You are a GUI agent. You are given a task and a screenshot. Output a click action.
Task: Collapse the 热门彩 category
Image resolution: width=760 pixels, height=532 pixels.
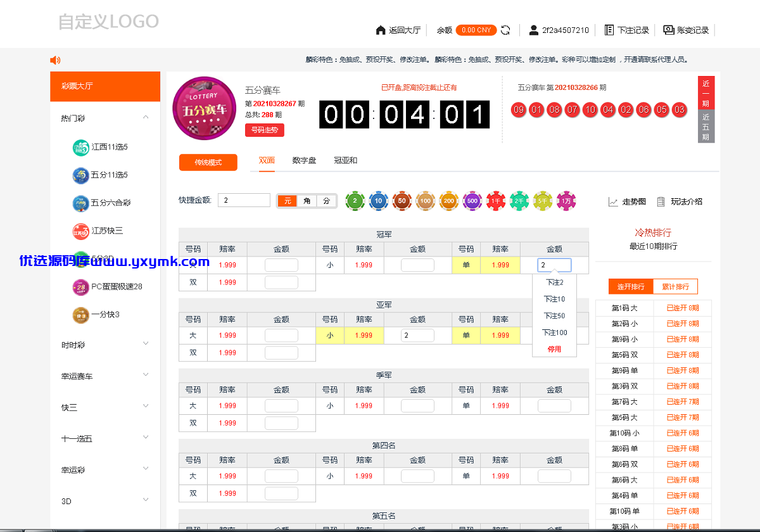pyautogui.click(x=146, y=118)
